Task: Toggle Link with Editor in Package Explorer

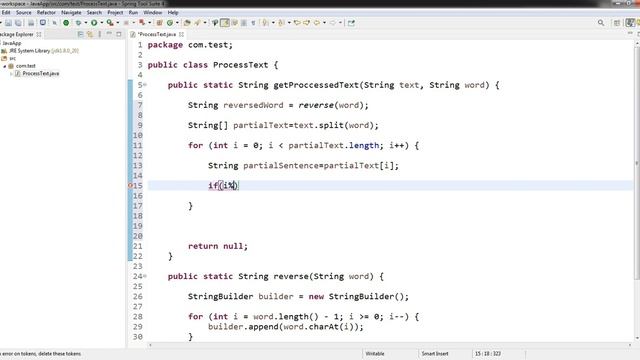Action: (90, 34)
